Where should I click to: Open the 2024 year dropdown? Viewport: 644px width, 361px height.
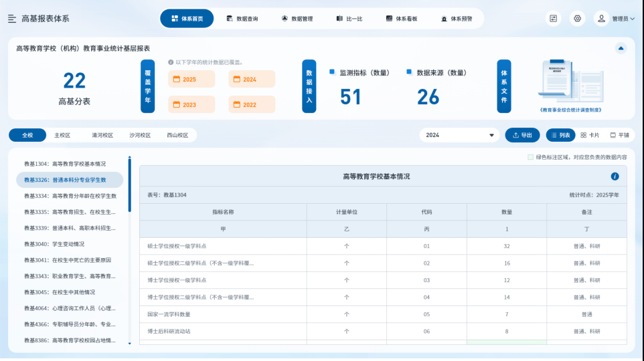(x=459, y=135)
